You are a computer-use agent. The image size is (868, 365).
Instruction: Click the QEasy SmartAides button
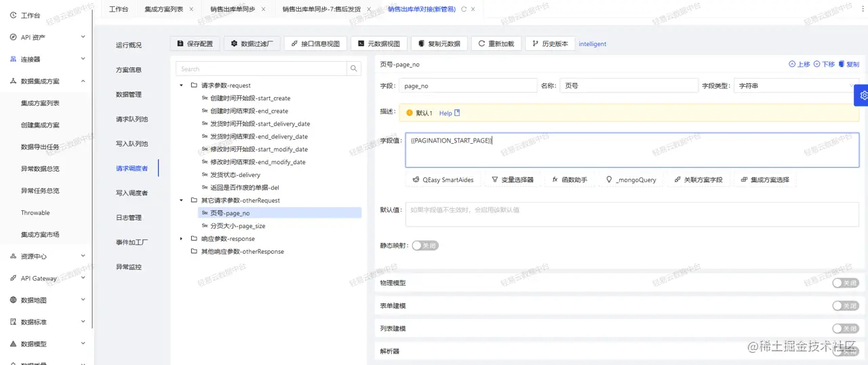coord(443,180)
